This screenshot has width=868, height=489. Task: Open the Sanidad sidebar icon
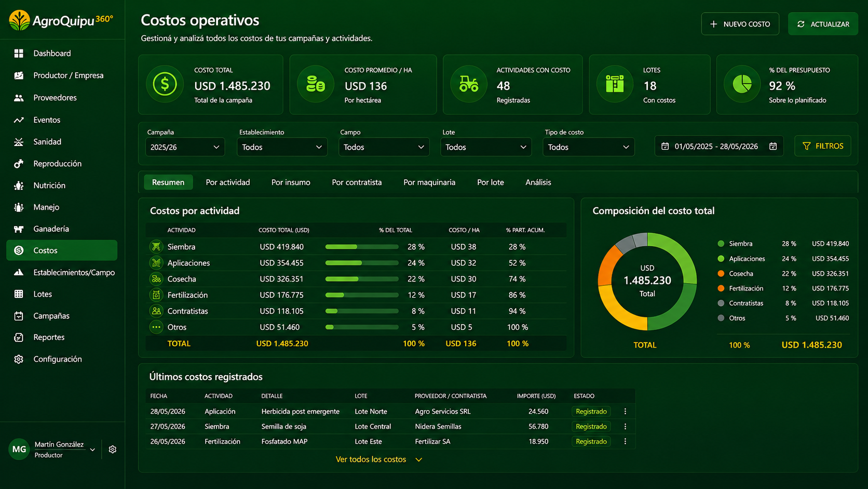[19, 142]
